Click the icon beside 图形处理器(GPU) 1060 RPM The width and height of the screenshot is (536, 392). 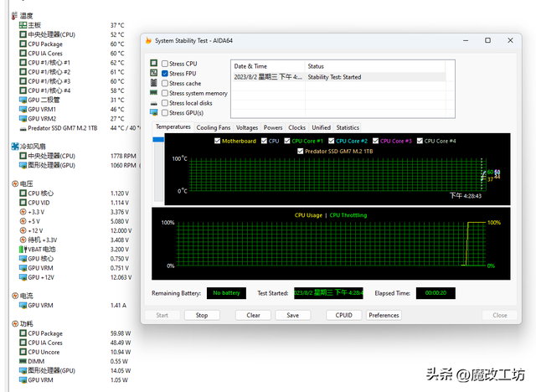pos(23,165)
